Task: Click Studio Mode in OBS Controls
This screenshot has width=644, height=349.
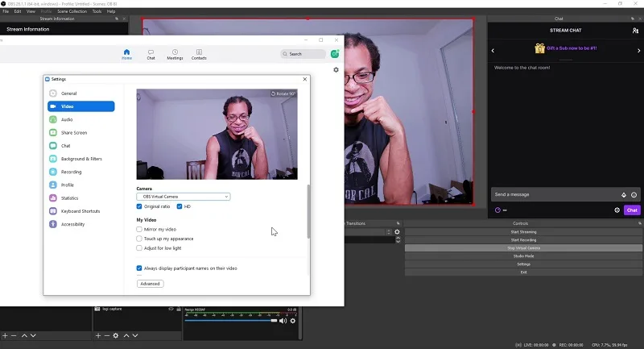Action: point(524,256)
